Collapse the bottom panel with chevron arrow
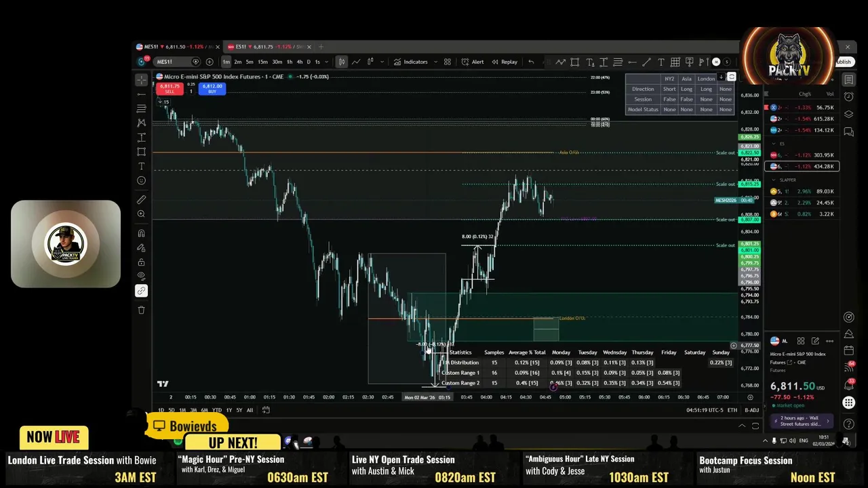The width and height of the screenshot is (868, 488). (742, 426)
